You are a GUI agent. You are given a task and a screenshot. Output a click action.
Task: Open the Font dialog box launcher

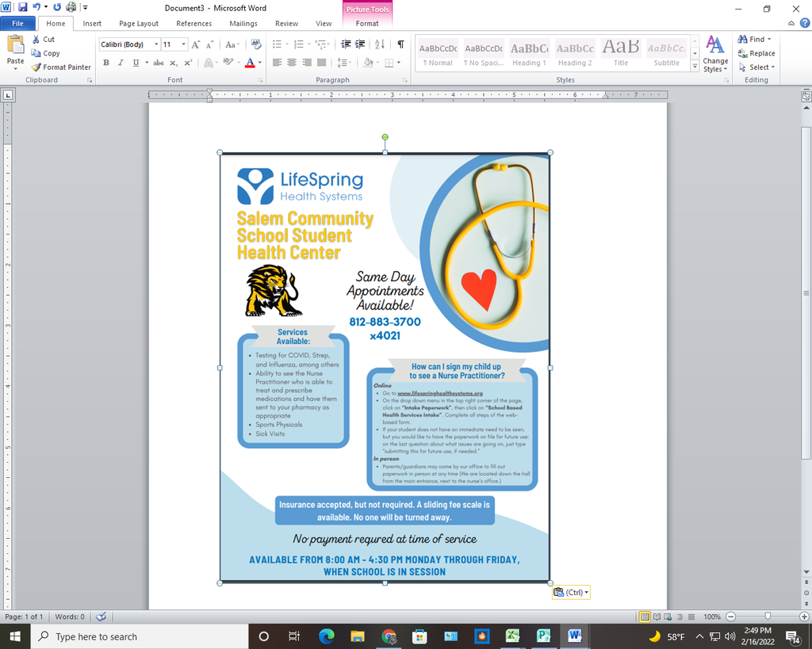(260, 80)
